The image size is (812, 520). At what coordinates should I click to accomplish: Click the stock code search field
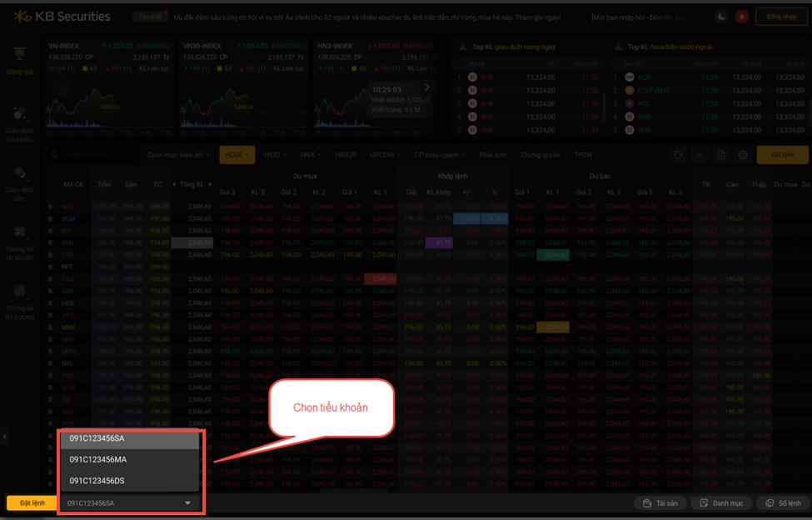[x=92, y=155]
